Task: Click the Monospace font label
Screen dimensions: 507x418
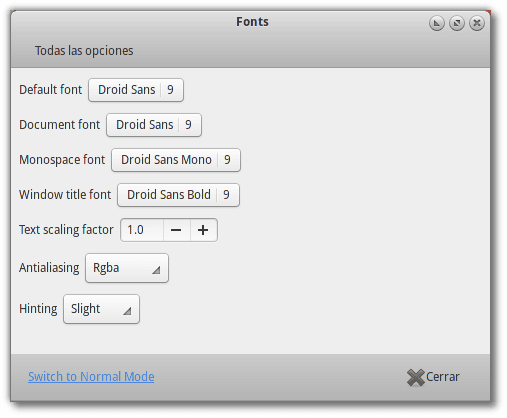Action: pos(62,160)
